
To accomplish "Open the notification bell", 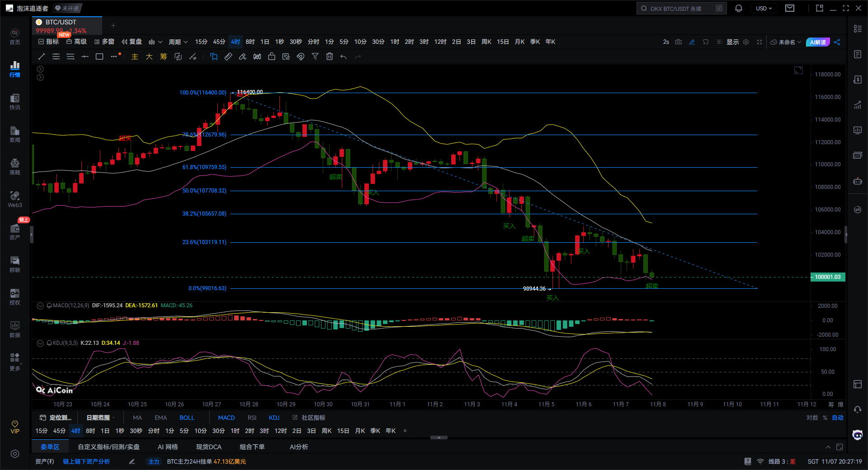I will [739, 9].
